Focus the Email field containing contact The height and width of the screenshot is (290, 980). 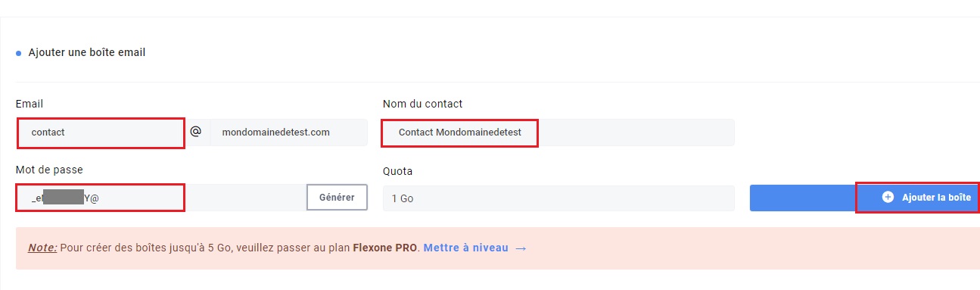[x=100, y=133]
